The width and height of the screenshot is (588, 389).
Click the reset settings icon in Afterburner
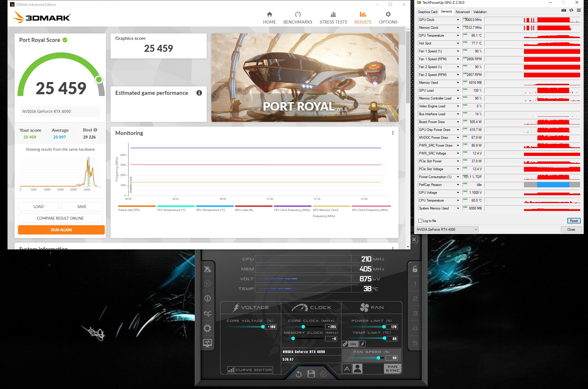(299, 374)
